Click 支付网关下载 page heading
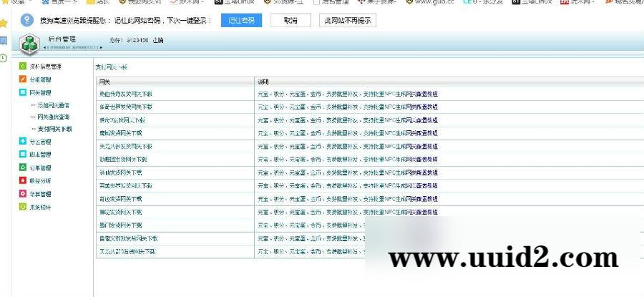Image resolution: width=644 pixels, height=297 pixels. point(112,67)
